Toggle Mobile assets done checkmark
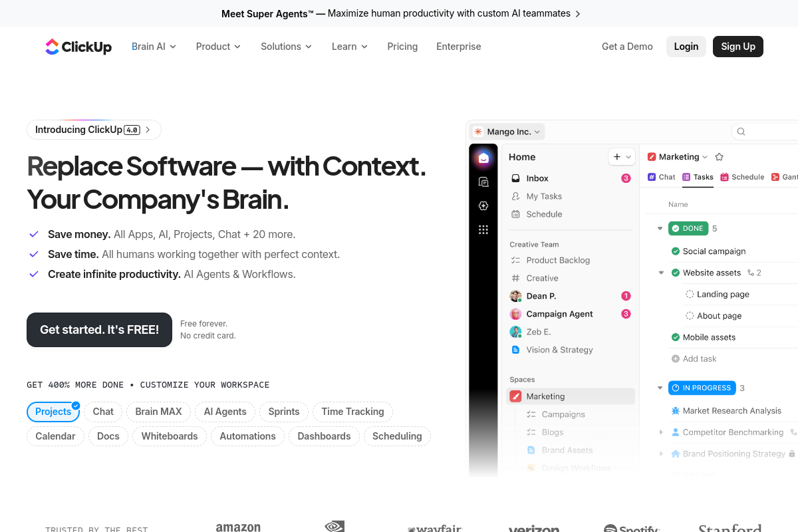This screenshot has height=532, width=798. point(676,337)
